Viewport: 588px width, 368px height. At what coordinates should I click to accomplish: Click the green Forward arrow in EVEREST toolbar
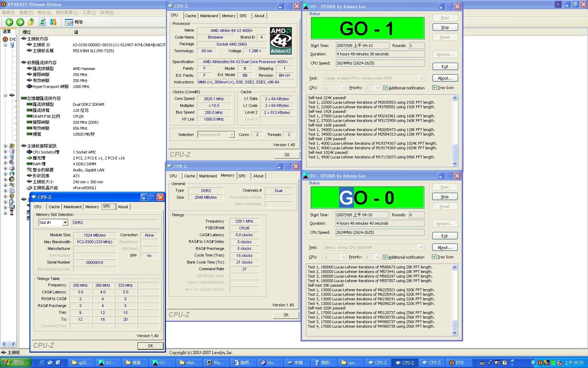(20, 22)
